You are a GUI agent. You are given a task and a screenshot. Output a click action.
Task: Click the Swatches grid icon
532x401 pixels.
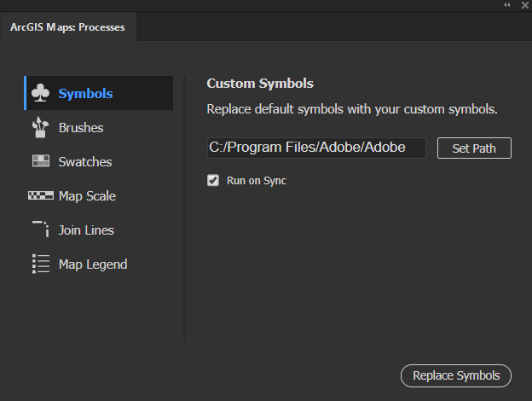(41, 160)
